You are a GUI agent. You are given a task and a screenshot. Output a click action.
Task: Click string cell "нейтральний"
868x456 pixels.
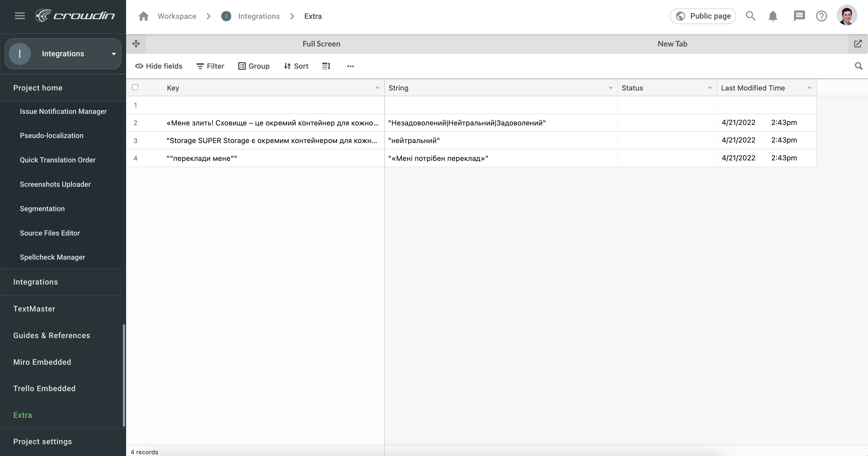501,141
